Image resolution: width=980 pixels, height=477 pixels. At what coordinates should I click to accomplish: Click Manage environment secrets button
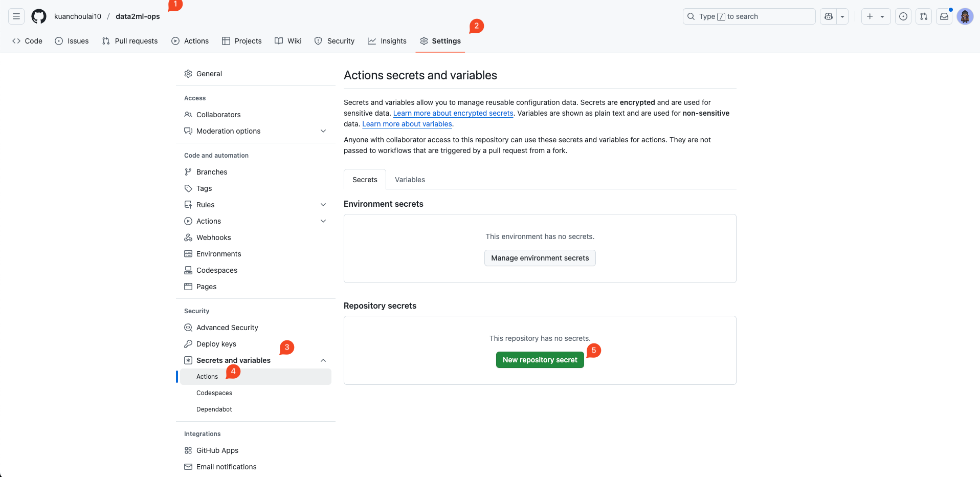pos(540,258)
